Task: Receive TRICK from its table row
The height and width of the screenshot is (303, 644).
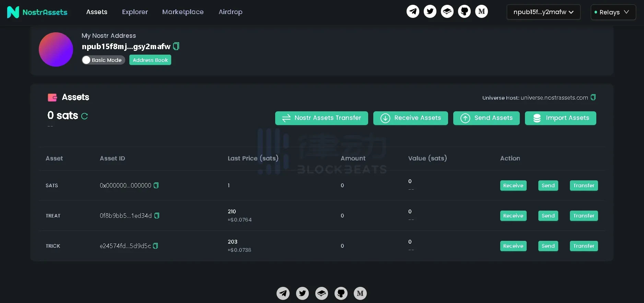Action: point(513,246)
